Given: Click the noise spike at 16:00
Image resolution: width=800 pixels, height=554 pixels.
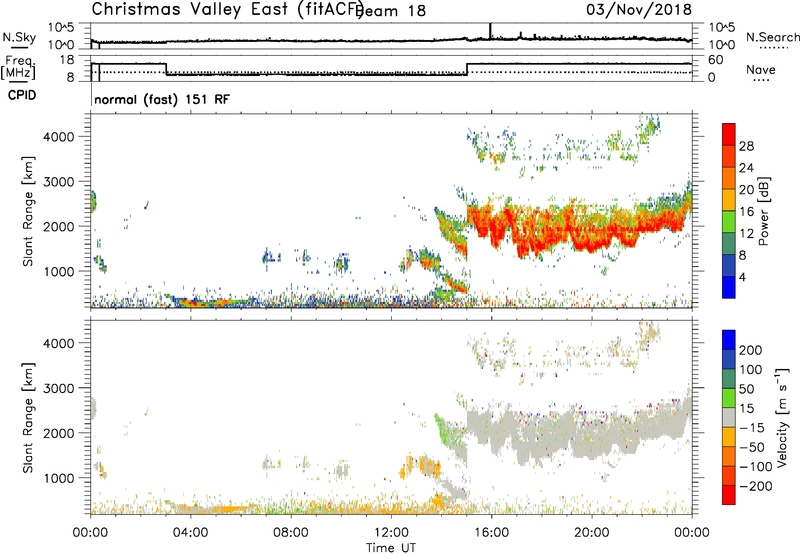Looking at the screenshot, I should pyautogui.click(x=490, y=31).
